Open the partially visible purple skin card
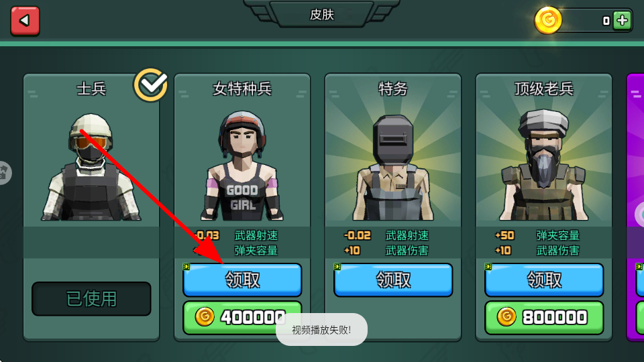Image resolution: width=644 pixels, height=362 pixels. [635, 207]
